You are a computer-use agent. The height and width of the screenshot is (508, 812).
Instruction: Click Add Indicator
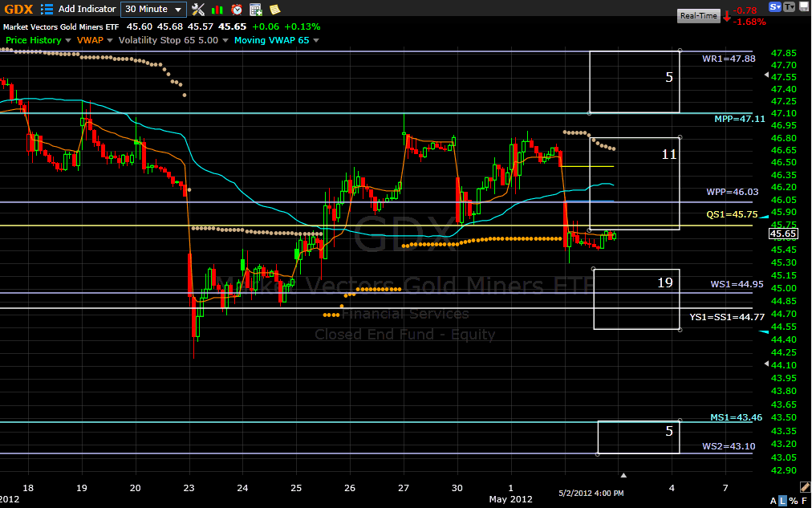(x=87, y=9)
